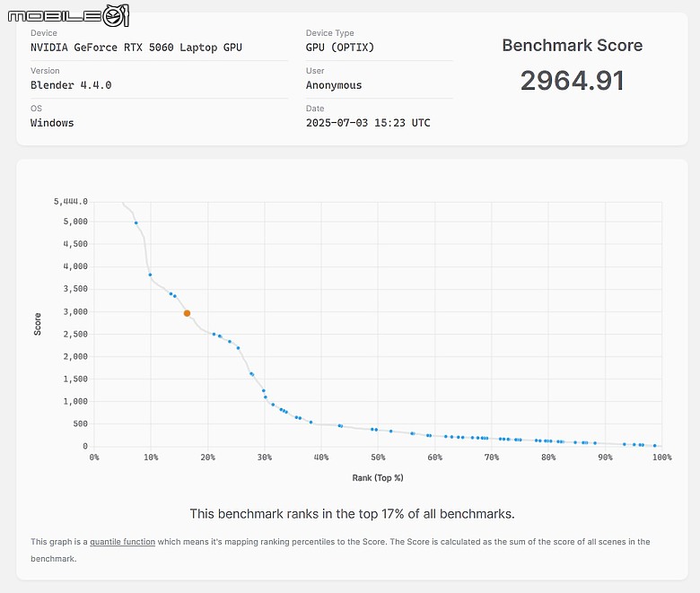This screenshot has height=593, width=700.
Task: Select the orange highlighted benchmark data point
Action: pyautogui.click(x=187, y=313)
